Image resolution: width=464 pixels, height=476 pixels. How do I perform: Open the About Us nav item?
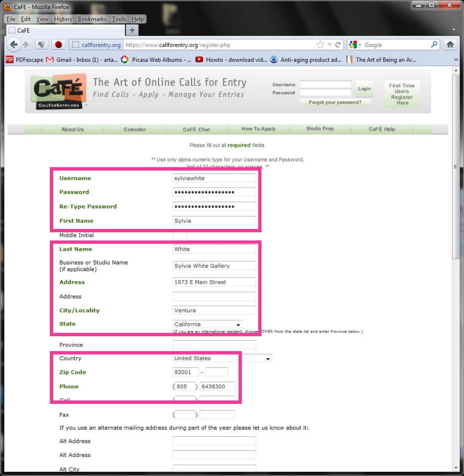[73, 129]
